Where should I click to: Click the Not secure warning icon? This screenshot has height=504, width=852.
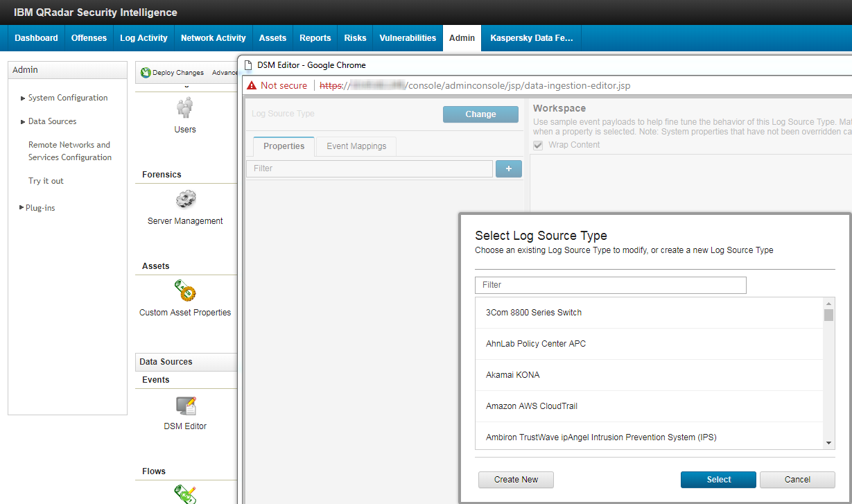coord(252,85)
